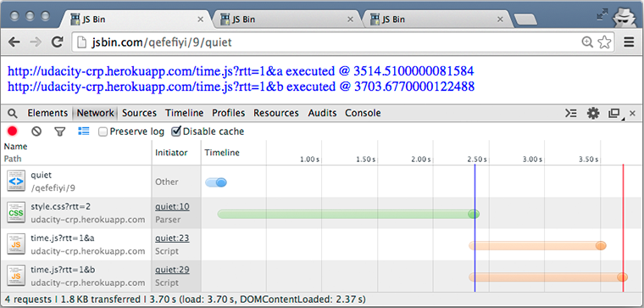Open the Console panel tab
The image size is (644, 308).
tap(363, 113)
